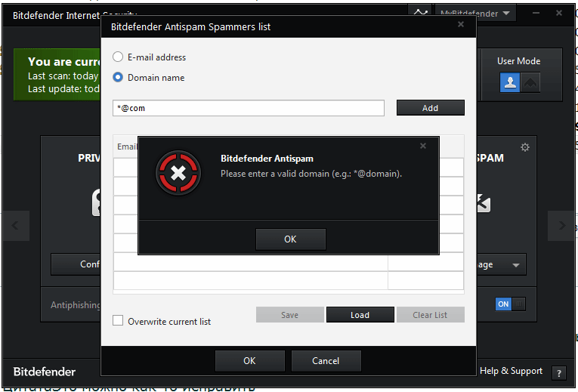Viewport: 578px width, 392px height.
Task: Switch to Autopilot mode icon
Action: (x=530, y=82)
